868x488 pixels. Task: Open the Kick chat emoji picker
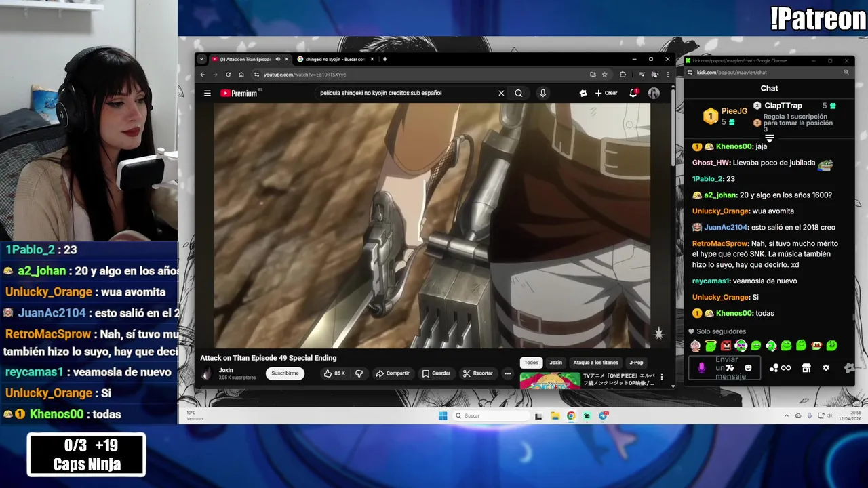(x=748, y=368)
